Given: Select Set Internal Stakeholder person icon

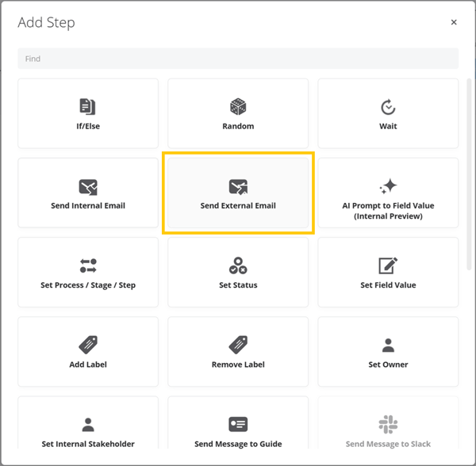Looking at the screenshot, I should point(88,425).
